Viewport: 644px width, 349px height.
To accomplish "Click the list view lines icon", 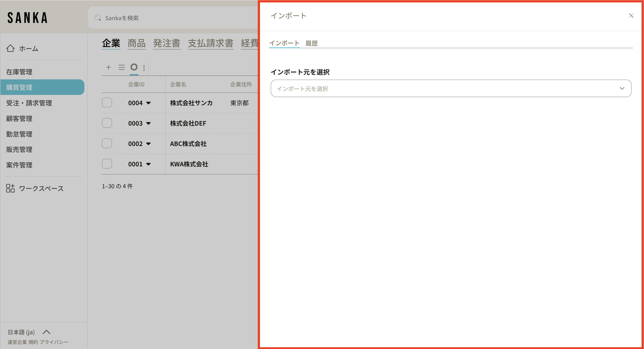I will [x=121, y=67].
